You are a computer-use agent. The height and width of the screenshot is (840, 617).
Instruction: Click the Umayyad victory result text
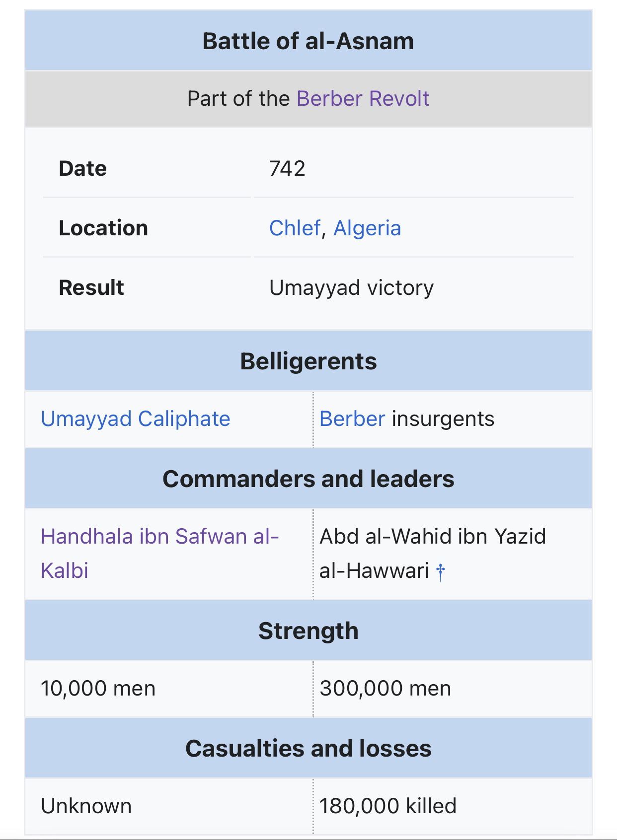click(x=351, y=288)
